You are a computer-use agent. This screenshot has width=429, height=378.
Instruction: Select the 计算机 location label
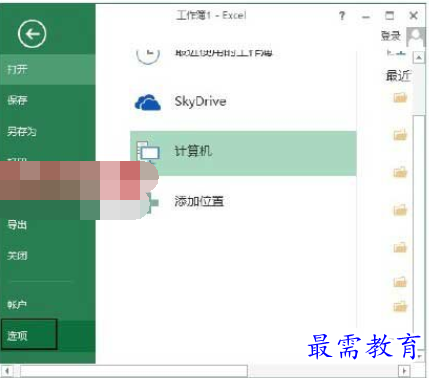[193, 151]
